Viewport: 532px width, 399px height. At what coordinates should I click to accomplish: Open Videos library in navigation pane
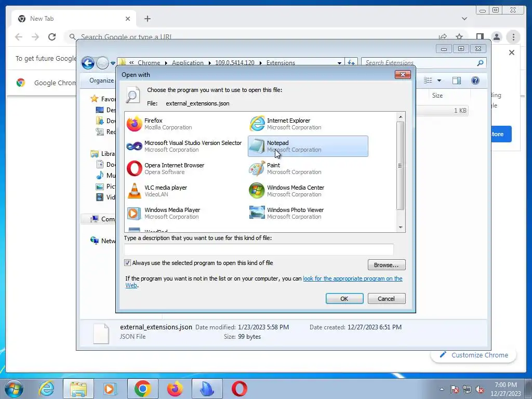106,197
